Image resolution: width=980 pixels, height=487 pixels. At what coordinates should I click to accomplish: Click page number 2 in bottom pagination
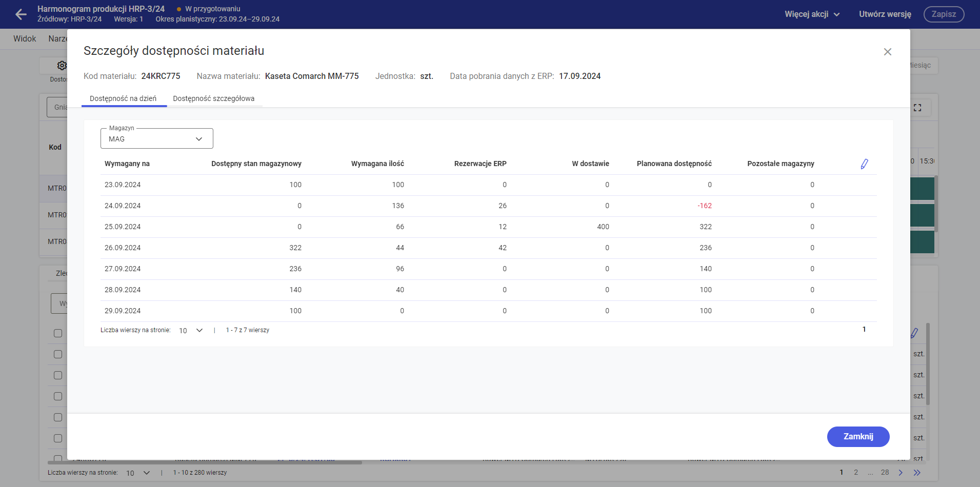[x=856, y=473]
